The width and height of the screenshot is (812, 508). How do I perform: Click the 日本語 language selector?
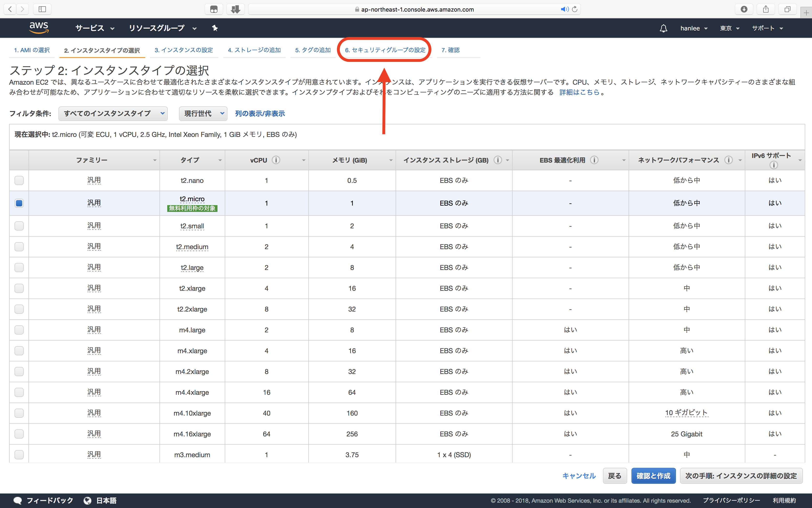[x=106, y=501]
